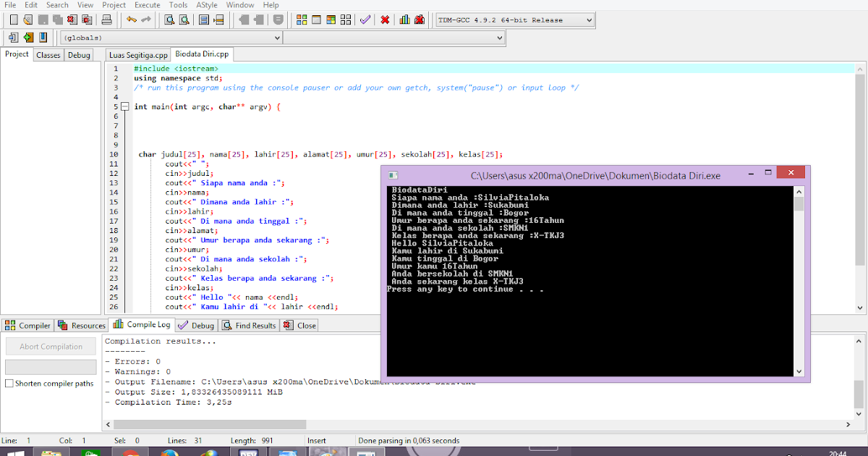Click the Profile analysis chart icon
The height and width of the screenshot is (456, 868).
click(x=405, y=20)
